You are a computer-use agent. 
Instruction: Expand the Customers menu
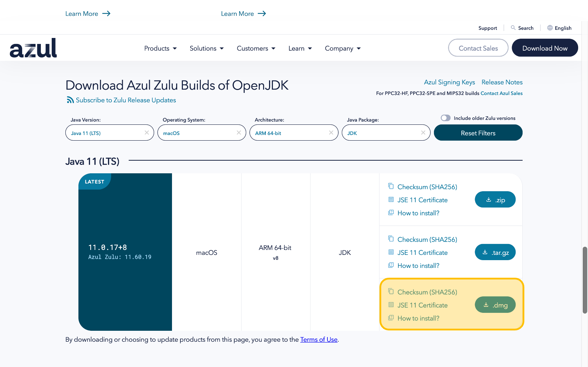[256, 48]
